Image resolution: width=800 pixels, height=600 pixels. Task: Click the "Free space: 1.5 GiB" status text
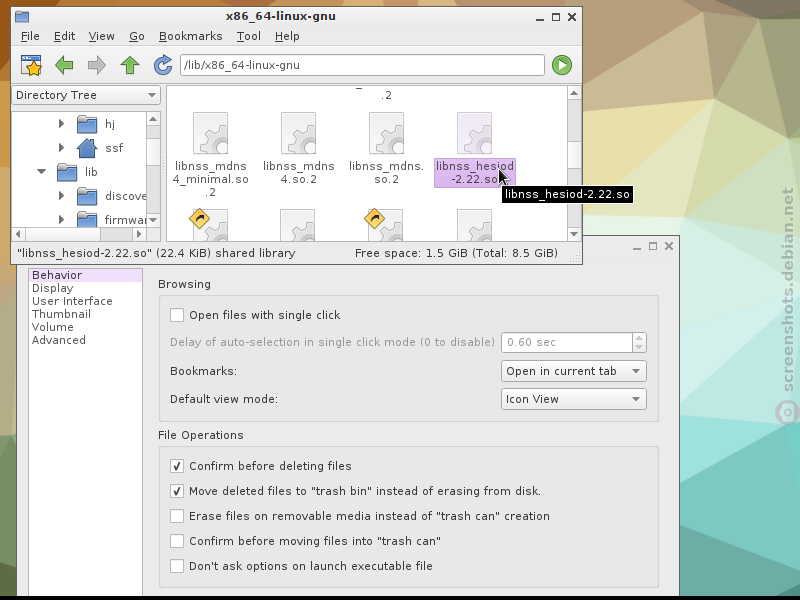[457, 253]
